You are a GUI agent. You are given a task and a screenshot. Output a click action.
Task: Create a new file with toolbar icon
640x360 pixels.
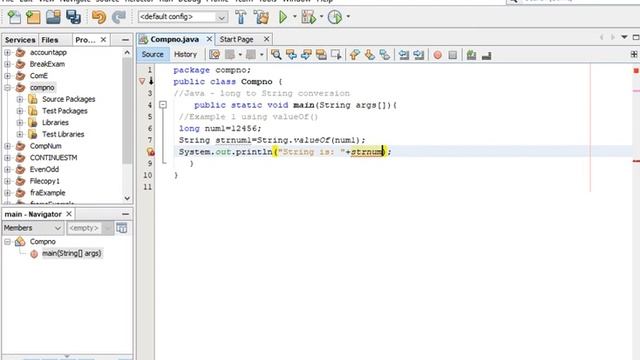14,17
